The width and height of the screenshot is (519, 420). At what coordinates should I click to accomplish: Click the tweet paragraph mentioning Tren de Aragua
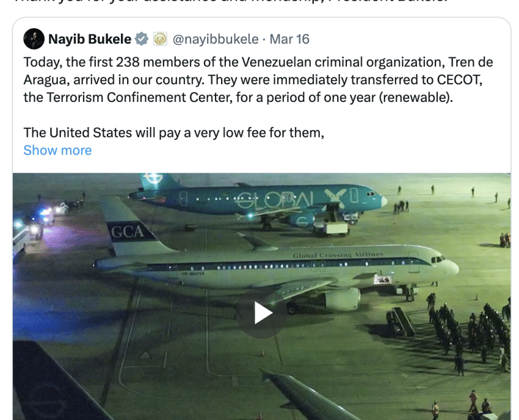[258, 80]
